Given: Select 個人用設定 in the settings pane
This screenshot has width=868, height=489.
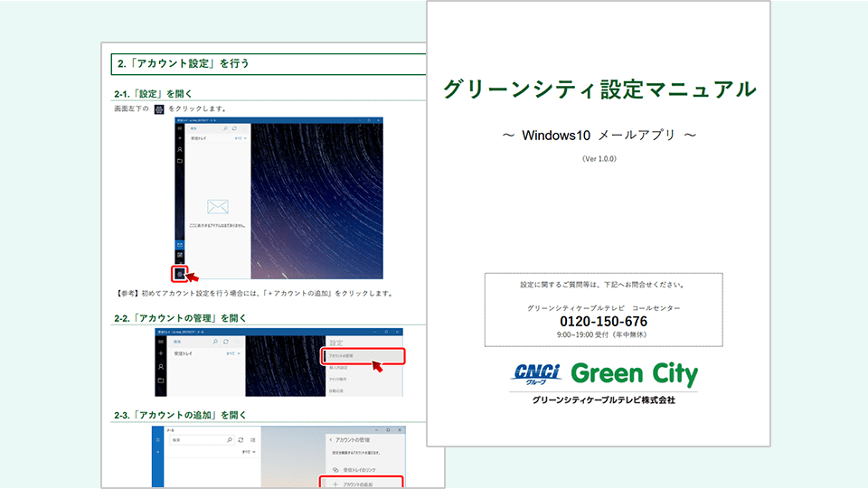Looking at the screenshot, I should [x=340, y=370].
